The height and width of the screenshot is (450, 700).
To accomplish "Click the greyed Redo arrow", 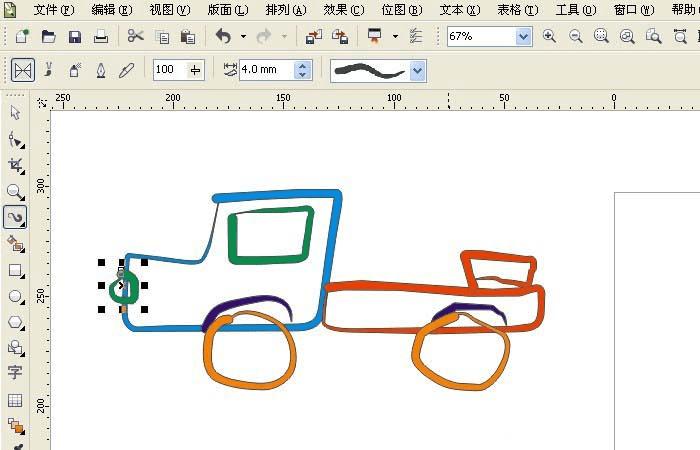I will coord(264,36).
